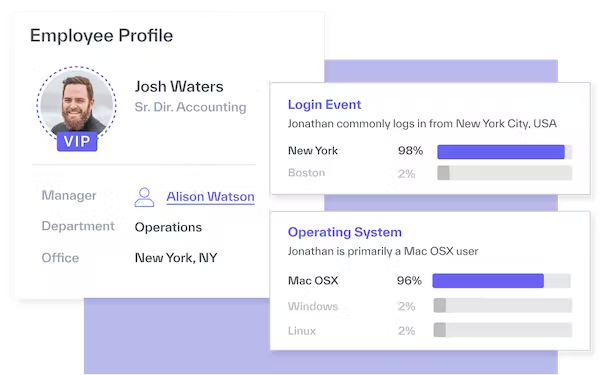Click the Operations department value
This screenshot has height=375, width=600.
click(168, 227)
